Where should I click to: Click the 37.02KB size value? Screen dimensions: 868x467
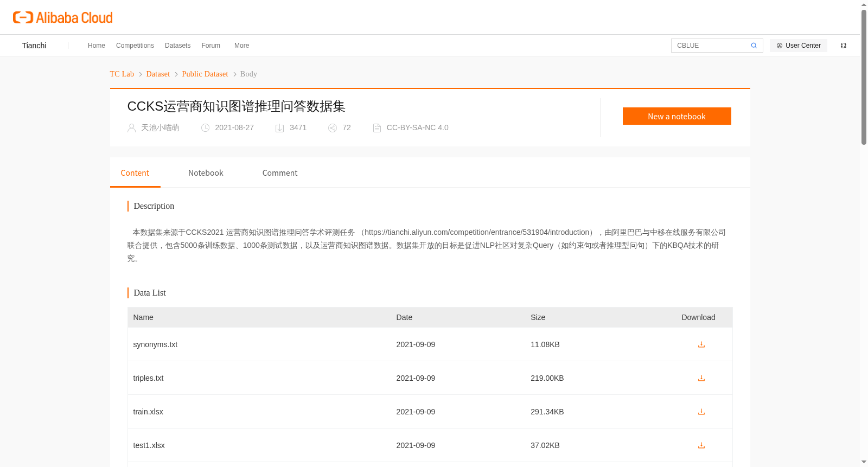click(545, 445)
